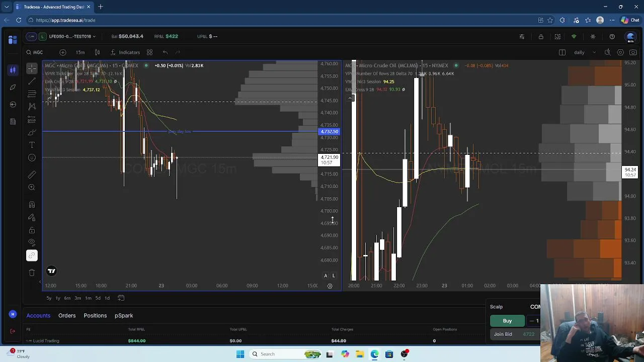Image resolution: width=644 pixels, height=362 pixels.
Task: Toggle hide all drawings eye icon
Action: pyautogui.click(x=32, y=243)
